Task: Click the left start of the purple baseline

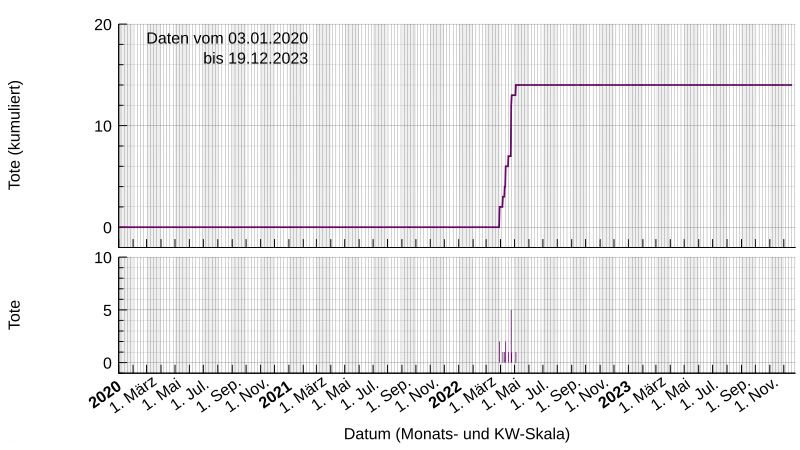Action: [x=122, y=227]
